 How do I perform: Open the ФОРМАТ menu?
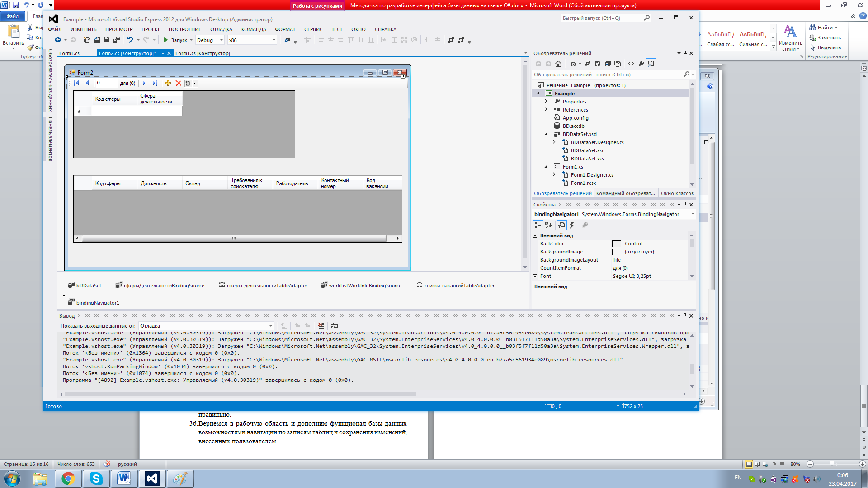tap(285, 29)
